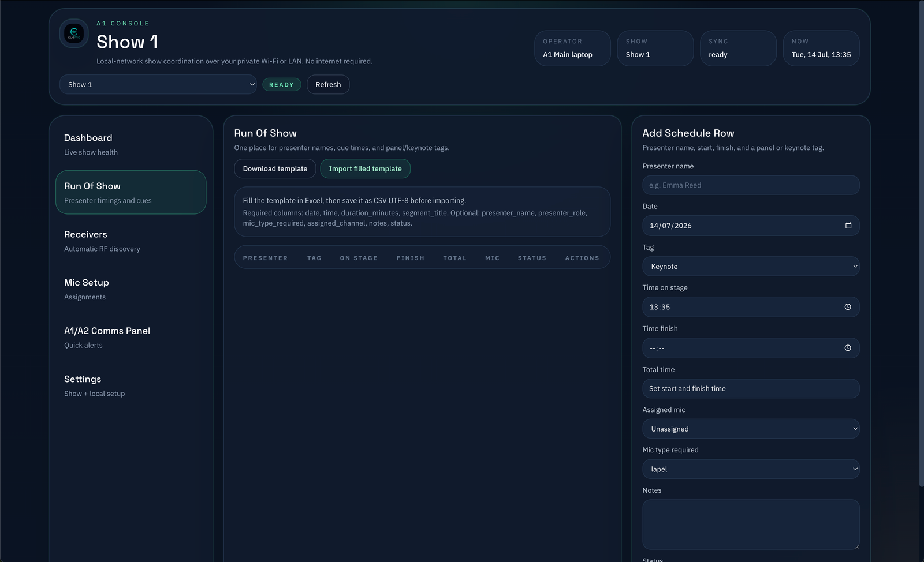Click the TOTAL column header
The height and width of the screenshot is (562, 924).
(x=454, y=258)
